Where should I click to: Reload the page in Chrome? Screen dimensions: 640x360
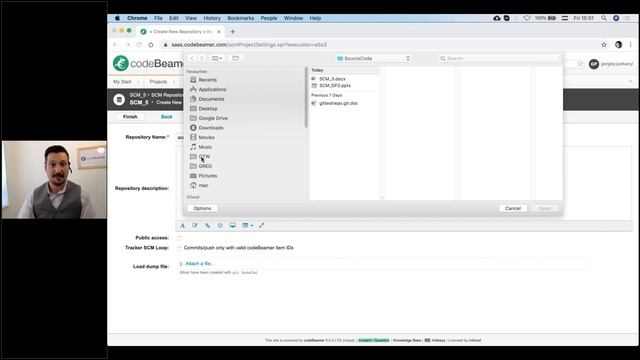click(x=139, y=45)
